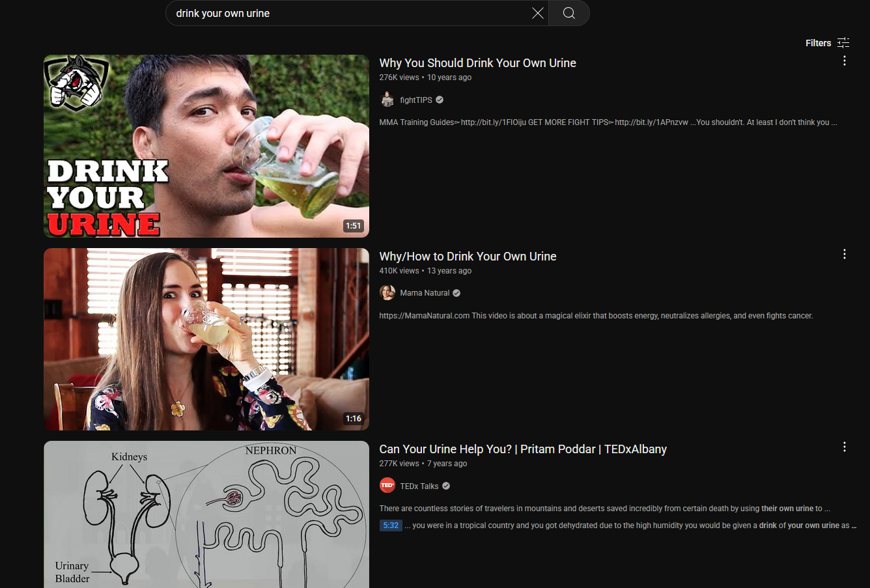Play the kidneys and nephron diagram thumbnail

coord(206,514)
